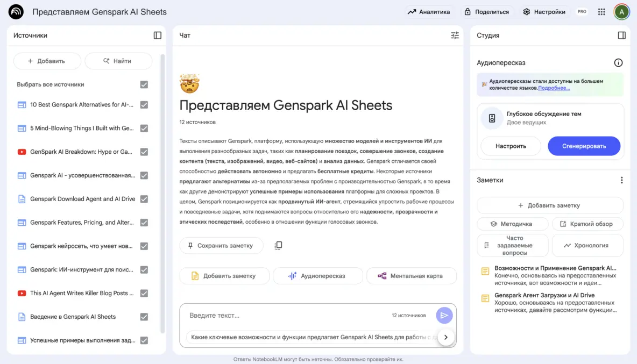Screen dimensions: 637x364
Task: Open the Аналитика menu
Action: [429, 11]
